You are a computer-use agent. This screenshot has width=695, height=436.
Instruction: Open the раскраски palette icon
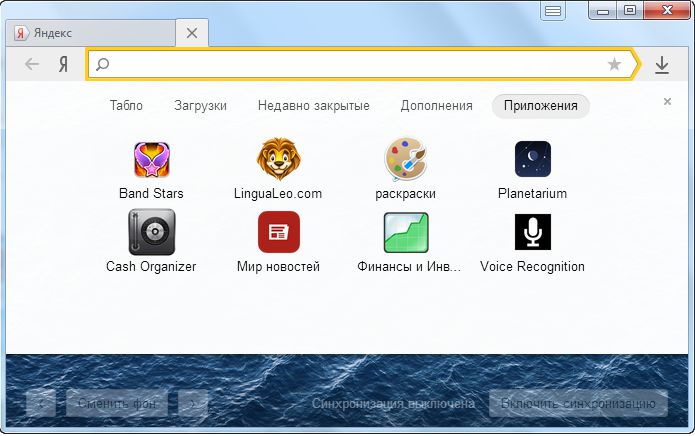(x=405, y=159)
